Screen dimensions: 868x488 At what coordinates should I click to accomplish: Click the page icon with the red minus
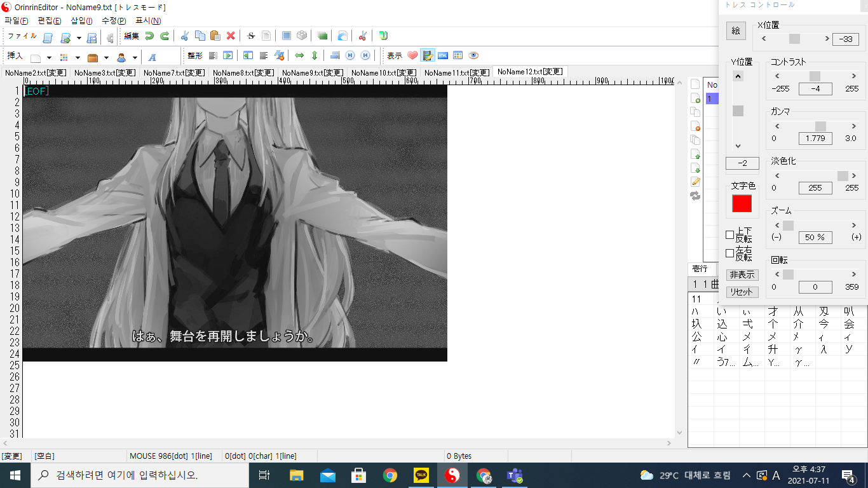click(696, 126)
